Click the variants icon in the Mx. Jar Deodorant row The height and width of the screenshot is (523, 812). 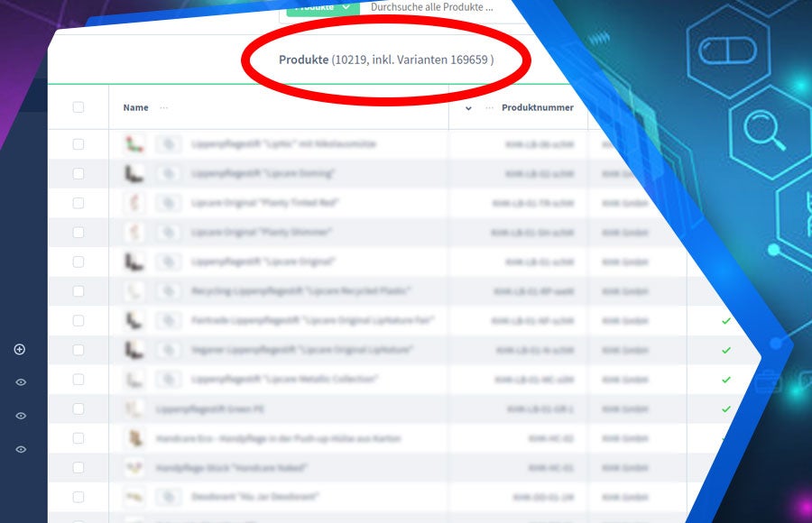[x=169, y=497]
